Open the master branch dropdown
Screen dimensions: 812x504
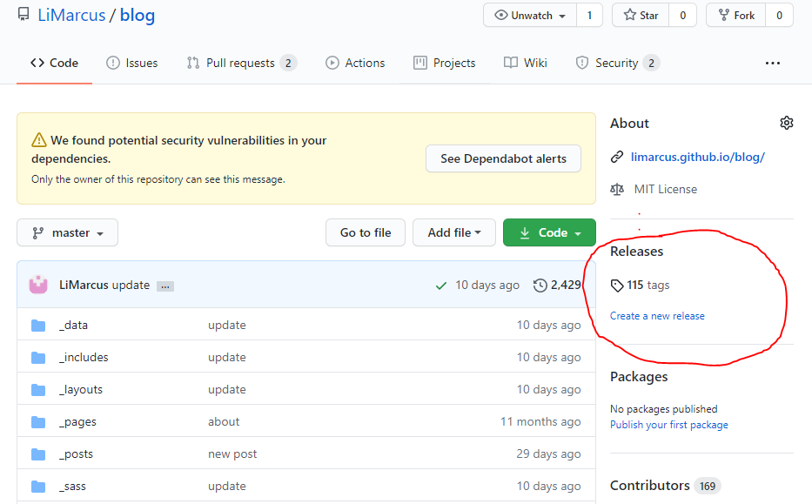[x=67, y=232]
